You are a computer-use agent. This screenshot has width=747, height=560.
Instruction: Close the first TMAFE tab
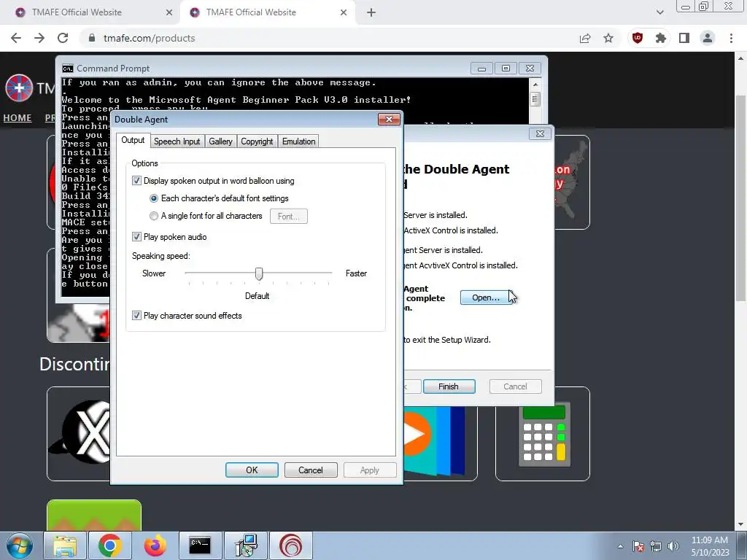(x=169, y=12)
